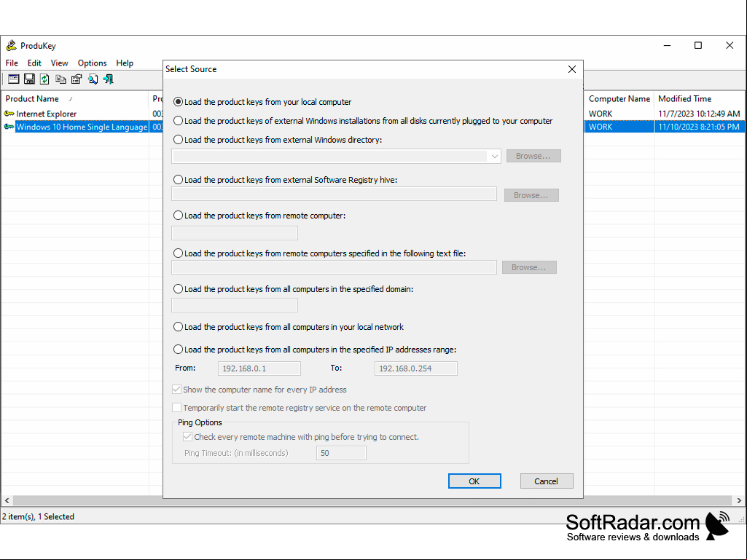Click the Ping Timeout value field
747x560 pixels.
click(341, 453)
